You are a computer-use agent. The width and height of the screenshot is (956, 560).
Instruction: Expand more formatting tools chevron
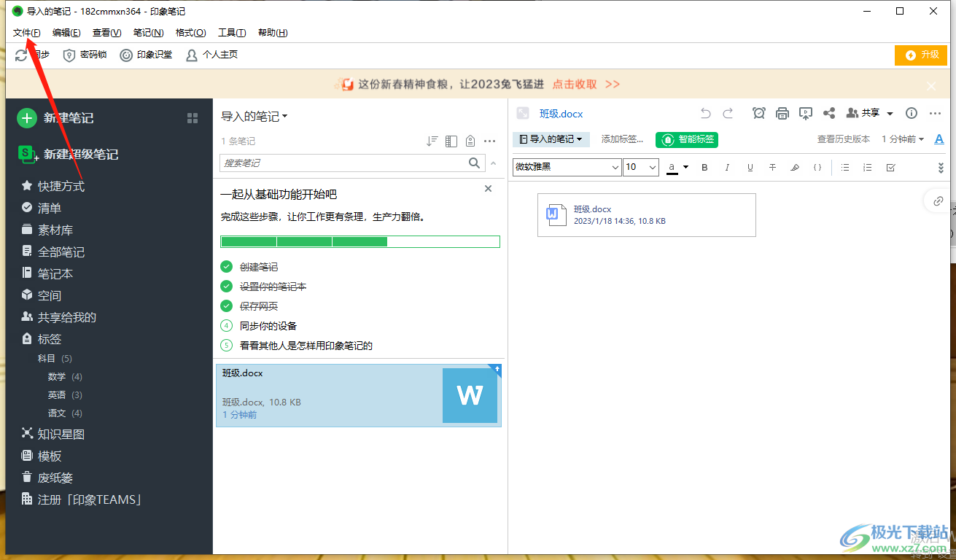[941, 168]
